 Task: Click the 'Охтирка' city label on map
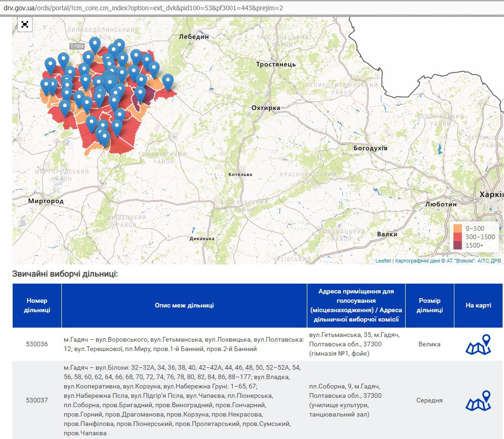pos(266,108)
